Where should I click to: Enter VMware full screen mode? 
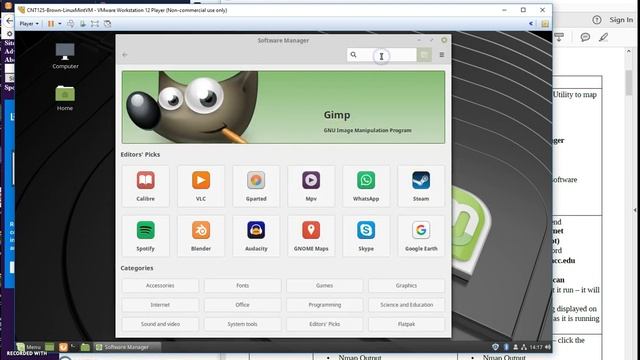(x=95, y=24)
